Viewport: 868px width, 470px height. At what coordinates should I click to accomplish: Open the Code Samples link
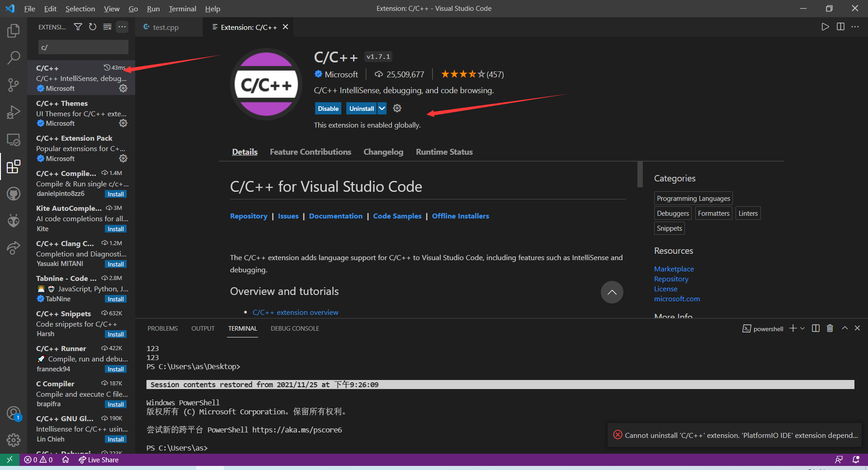(x=397, y=216)
